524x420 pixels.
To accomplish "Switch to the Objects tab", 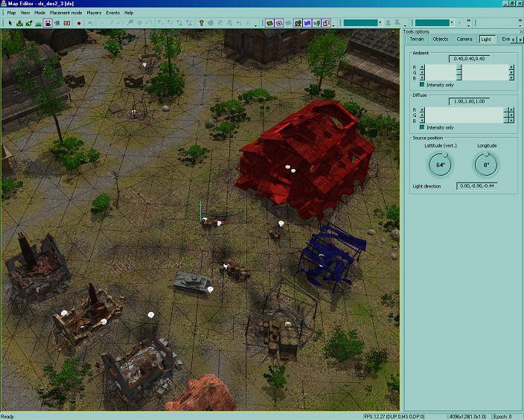I will (x=441, y=39).
